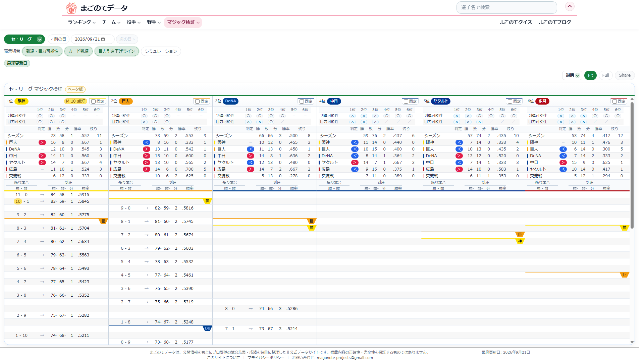Open the セ・リーグ league dropdown
The width and height of the screenshot is (644, 362).
(x=24, y=39)
